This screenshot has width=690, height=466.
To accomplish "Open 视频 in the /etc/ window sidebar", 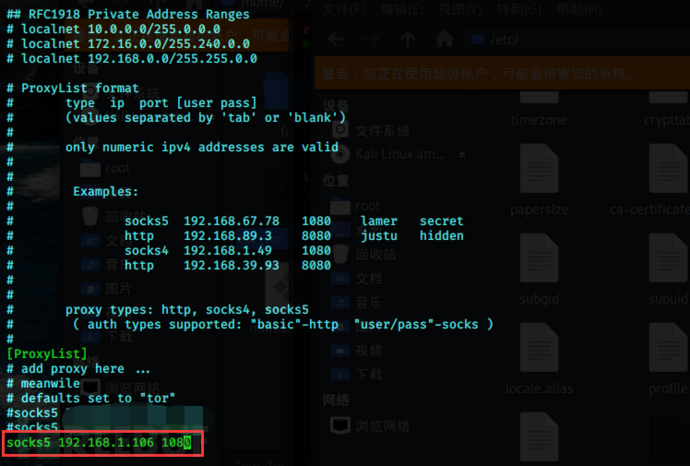I will (357, 351).
